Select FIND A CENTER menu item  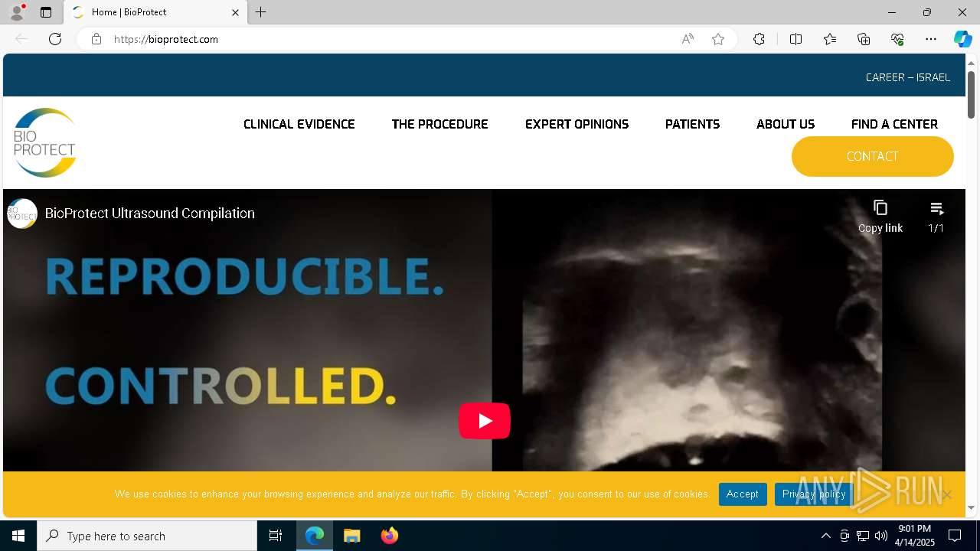(894, 124)
